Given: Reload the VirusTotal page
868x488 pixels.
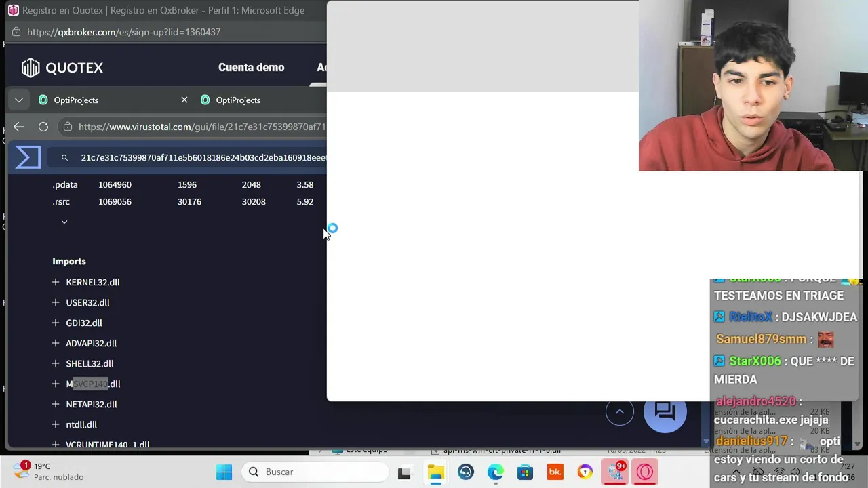Looking at the screenshot, I should 43,127.
